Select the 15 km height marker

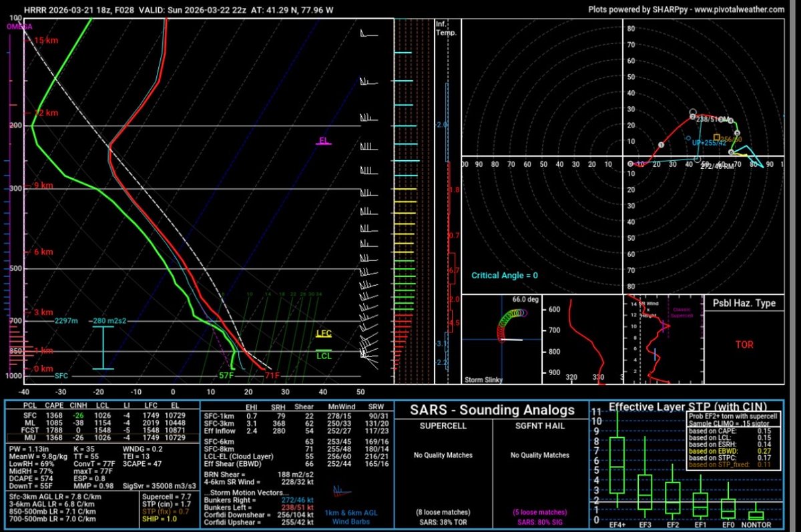[47, 41]
